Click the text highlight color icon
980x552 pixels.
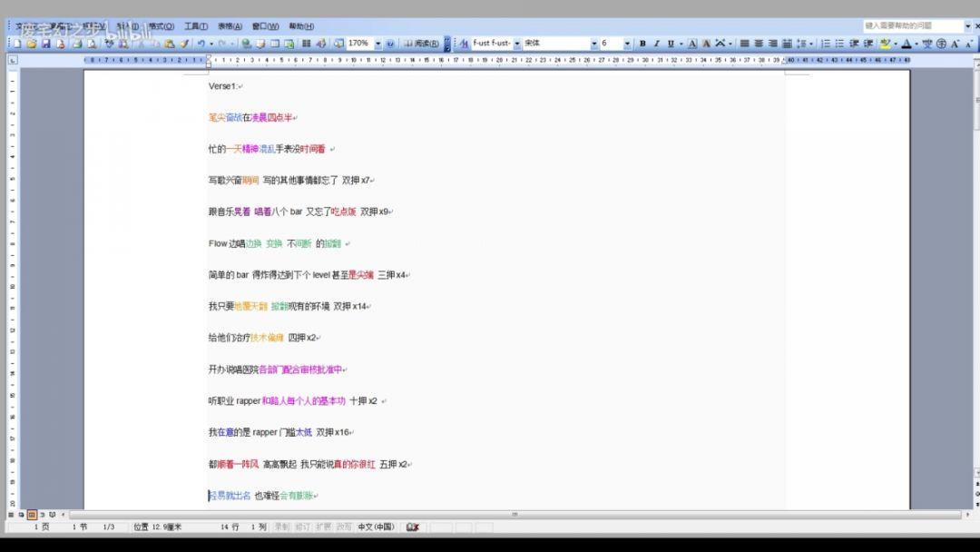point(885,44)
